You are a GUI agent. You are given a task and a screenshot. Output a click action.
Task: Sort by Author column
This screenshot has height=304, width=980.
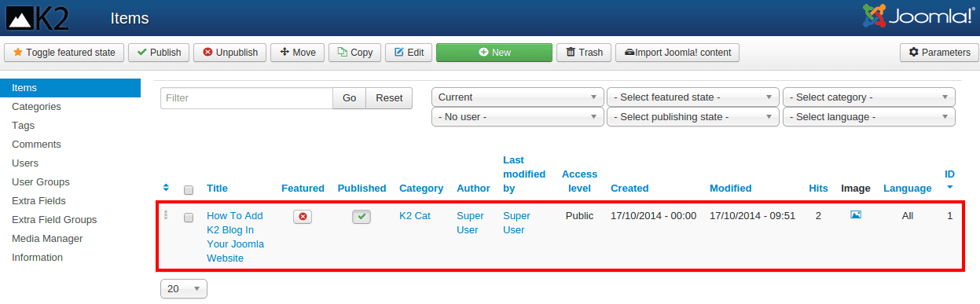[x=473, y=189]
